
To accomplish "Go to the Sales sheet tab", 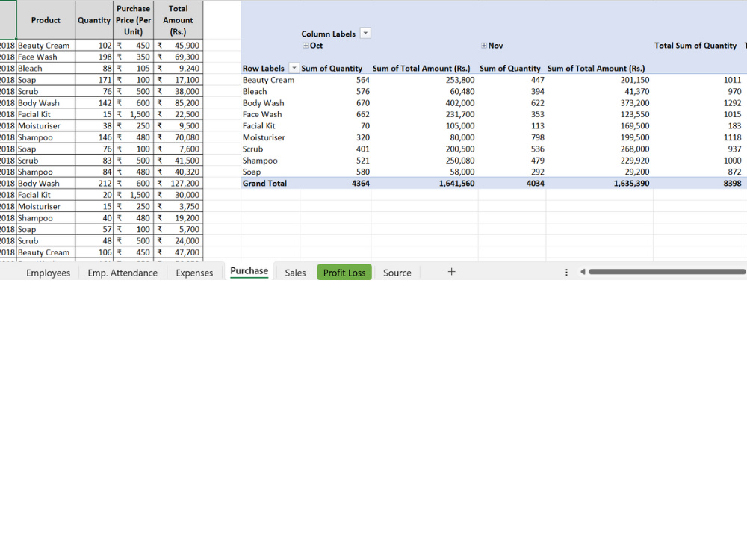I will point(295,273).
